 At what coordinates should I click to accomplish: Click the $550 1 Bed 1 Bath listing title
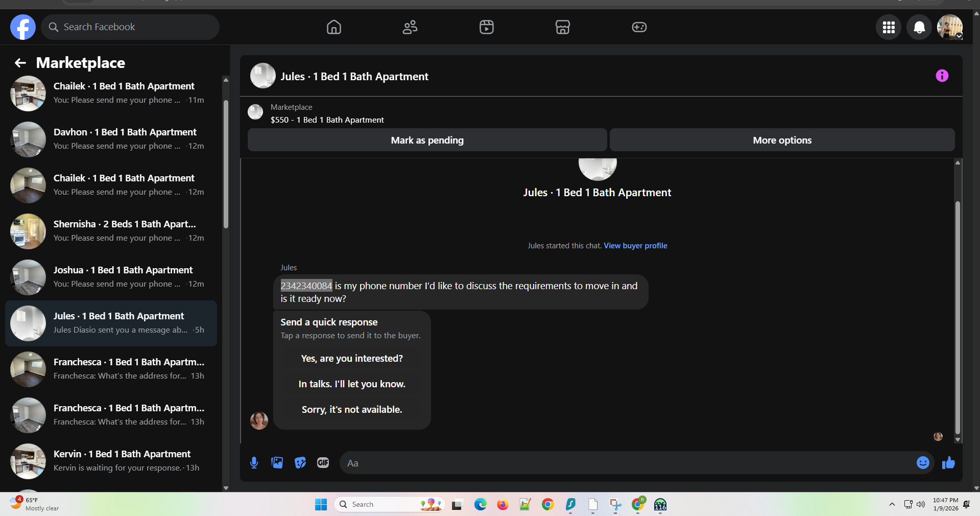[327, 120]
